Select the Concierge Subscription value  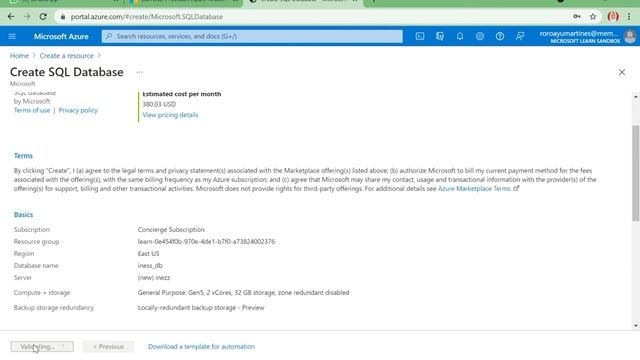tap(171, 230)
